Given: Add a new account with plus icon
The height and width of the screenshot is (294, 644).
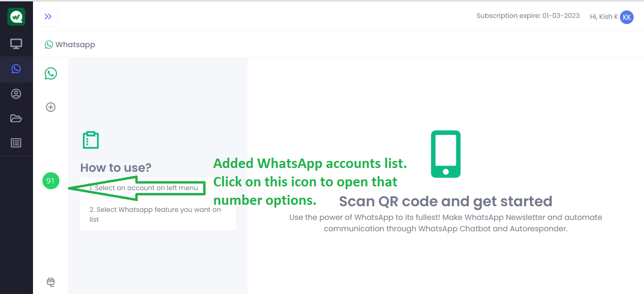Looking at the screenshot, I should [x=50, y=107].
